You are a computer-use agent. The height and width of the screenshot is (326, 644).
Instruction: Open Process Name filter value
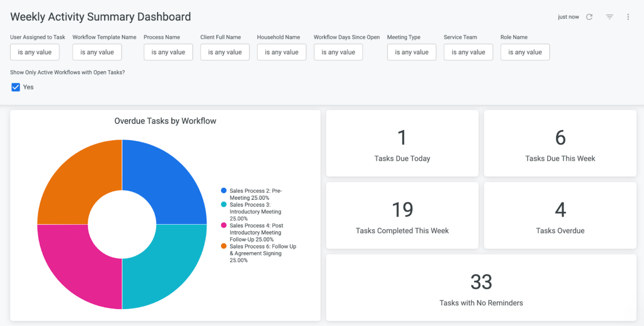168,52
